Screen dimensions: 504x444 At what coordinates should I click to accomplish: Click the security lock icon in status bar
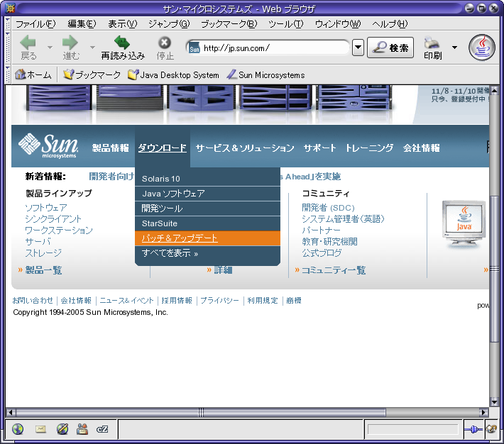(491, 429)
